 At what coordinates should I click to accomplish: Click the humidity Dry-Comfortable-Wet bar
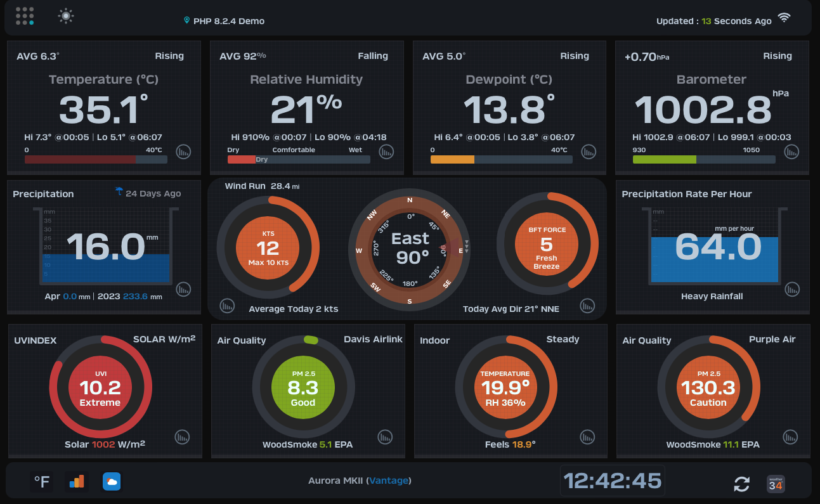coord(299,160)
